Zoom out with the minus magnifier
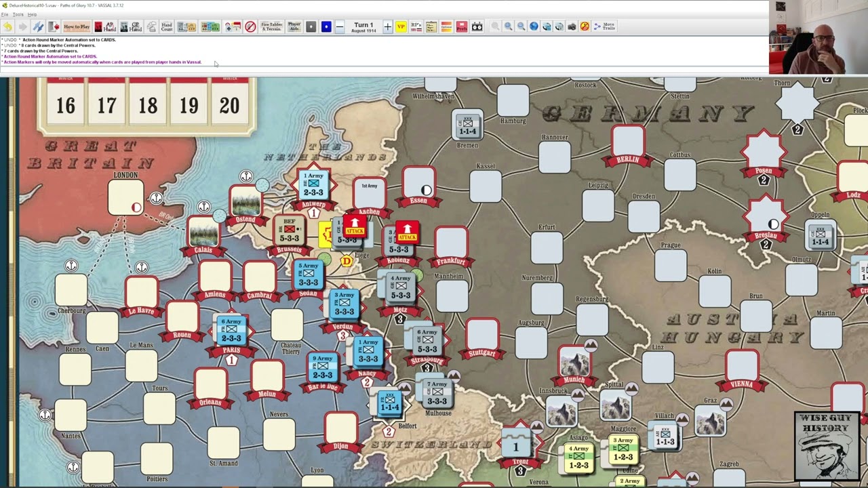This screenshot has width=868, height=488. pos(521,26)
